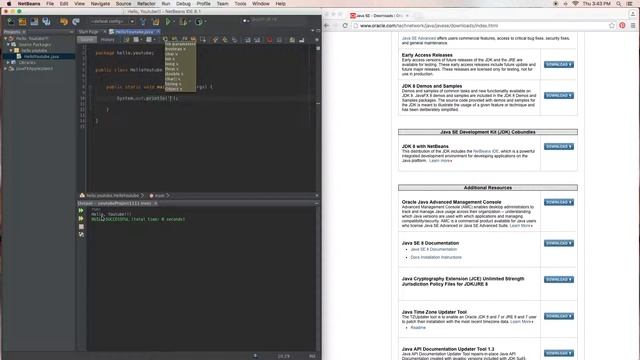Click Comment icon in editor toolbar
This screenshot has height=360, width=640.
click(292, 40)
